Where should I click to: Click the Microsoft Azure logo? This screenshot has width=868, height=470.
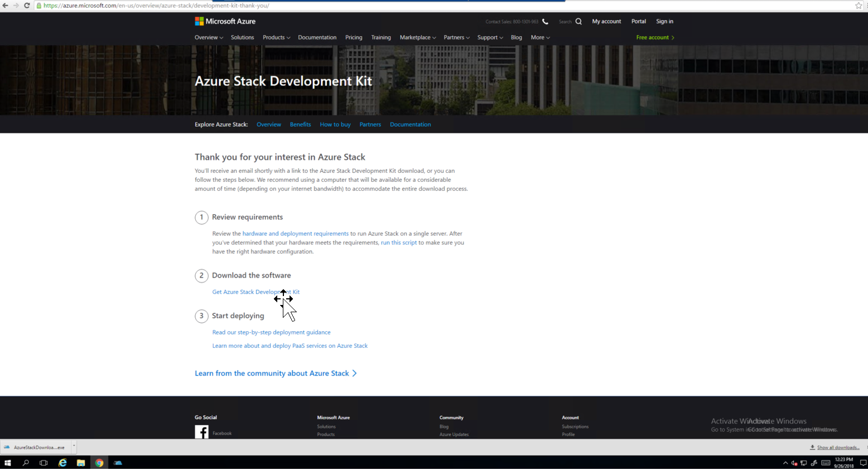[225, 21]
